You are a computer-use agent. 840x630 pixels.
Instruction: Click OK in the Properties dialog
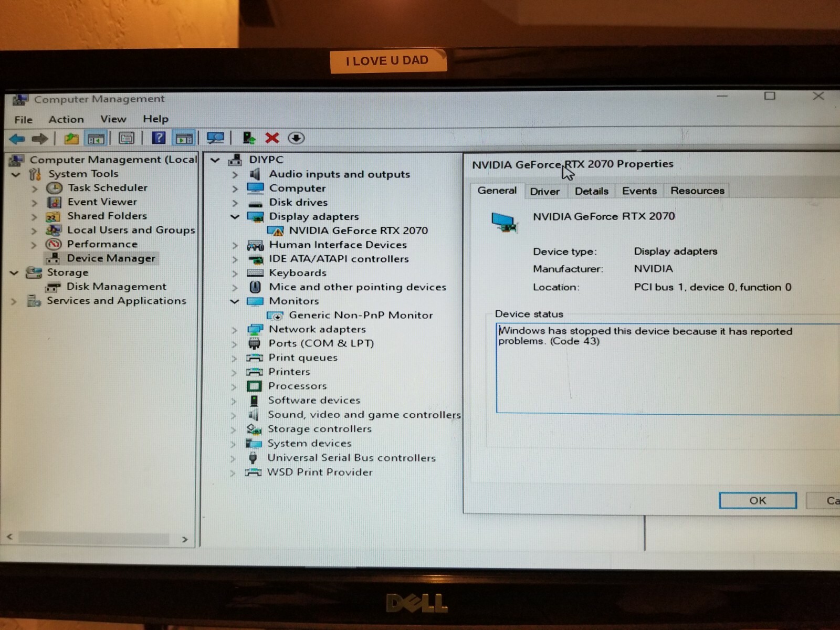758,500
